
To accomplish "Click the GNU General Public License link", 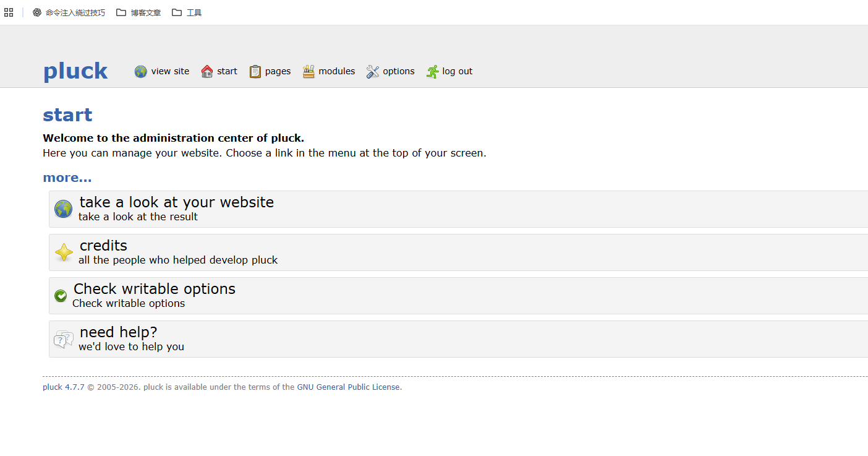I will coord(348,387).
